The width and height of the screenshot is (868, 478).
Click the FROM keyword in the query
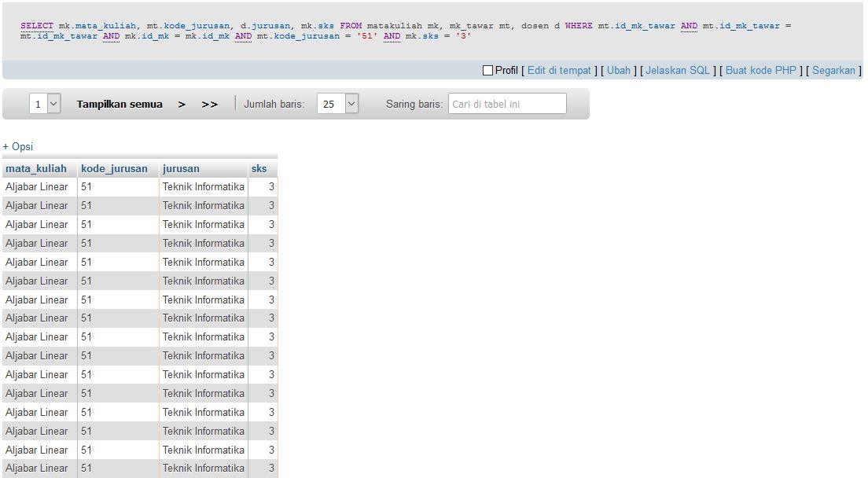click(351, 25)
